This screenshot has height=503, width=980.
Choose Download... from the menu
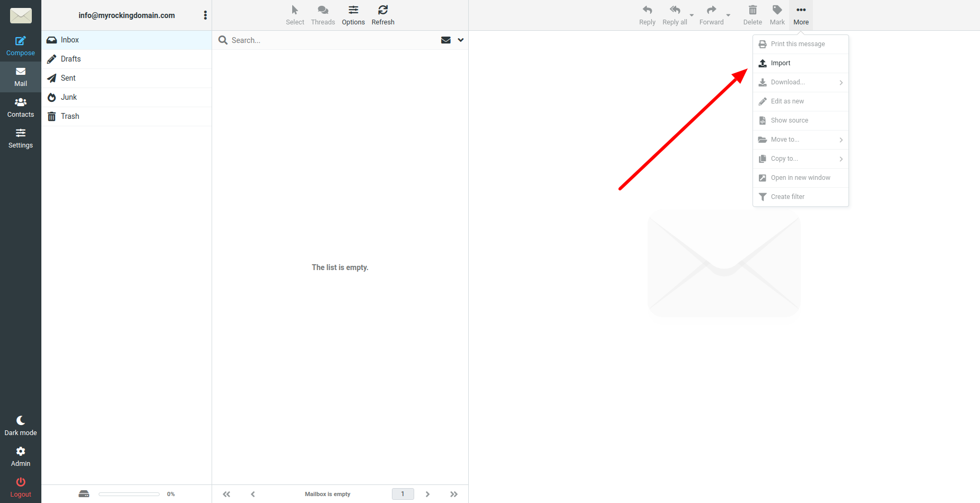[801, 82]
